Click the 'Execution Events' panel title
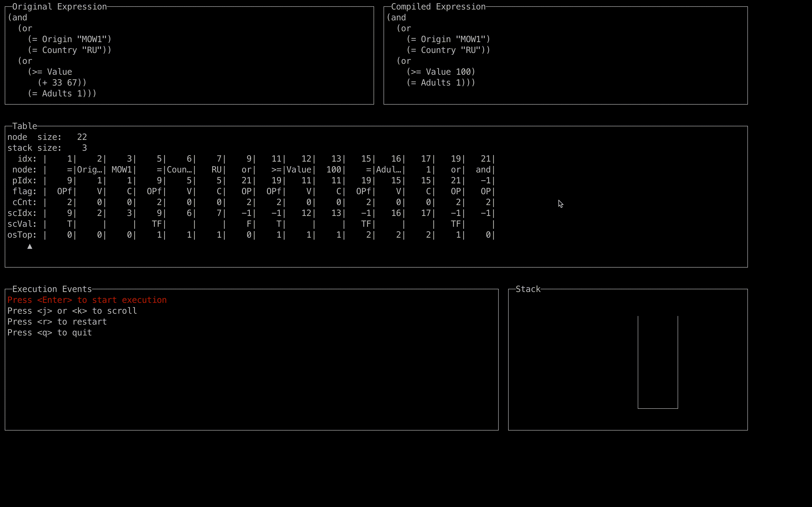 coord(52,289)
